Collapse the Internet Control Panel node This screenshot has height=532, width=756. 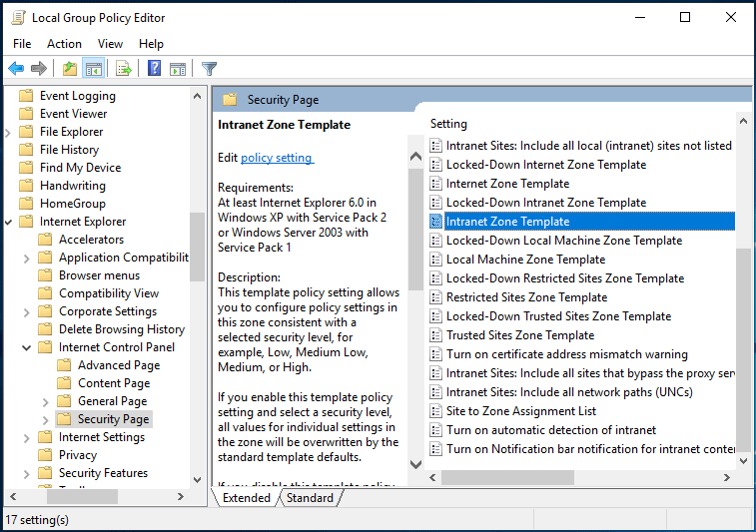pyautogui.click(x=27, y=347)
